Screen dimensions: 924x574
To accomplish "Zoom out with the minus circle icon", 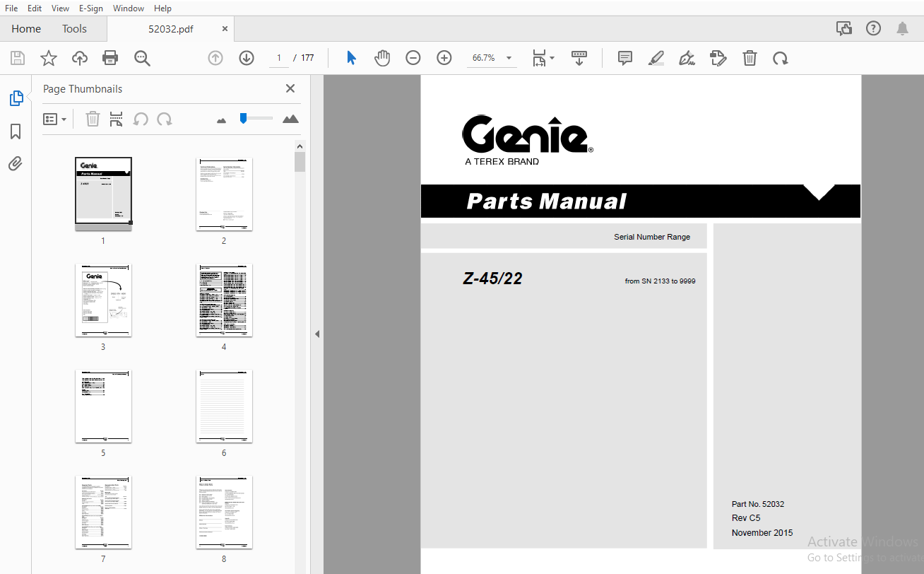I will click(413, 58).
